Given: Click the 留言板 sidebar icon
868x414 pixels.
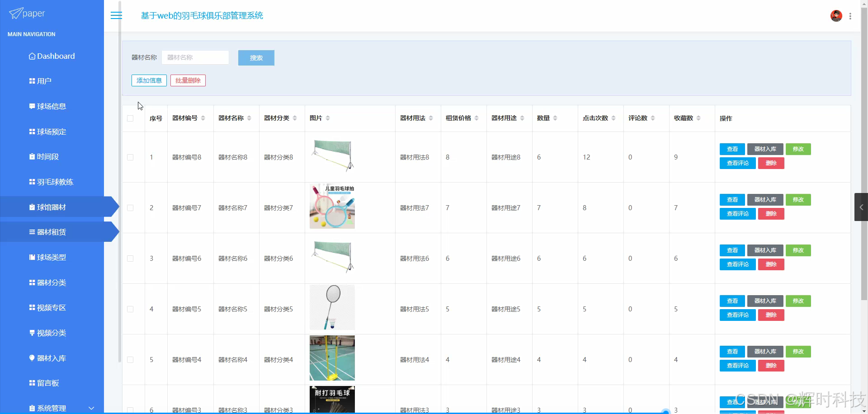Looking at the screenshot, I should (x=32, y=383).
